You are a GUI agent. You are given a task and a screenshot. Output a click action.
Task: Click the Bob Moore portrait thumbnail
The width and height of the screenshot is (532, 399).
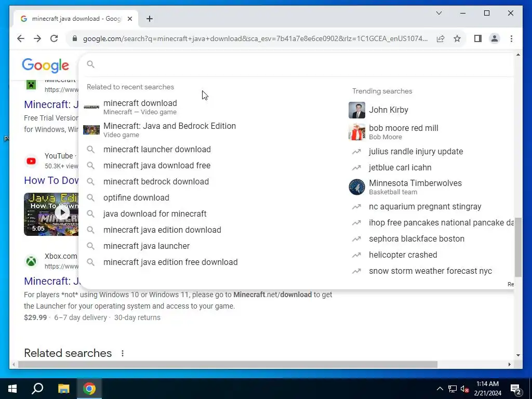pos(357,132)
